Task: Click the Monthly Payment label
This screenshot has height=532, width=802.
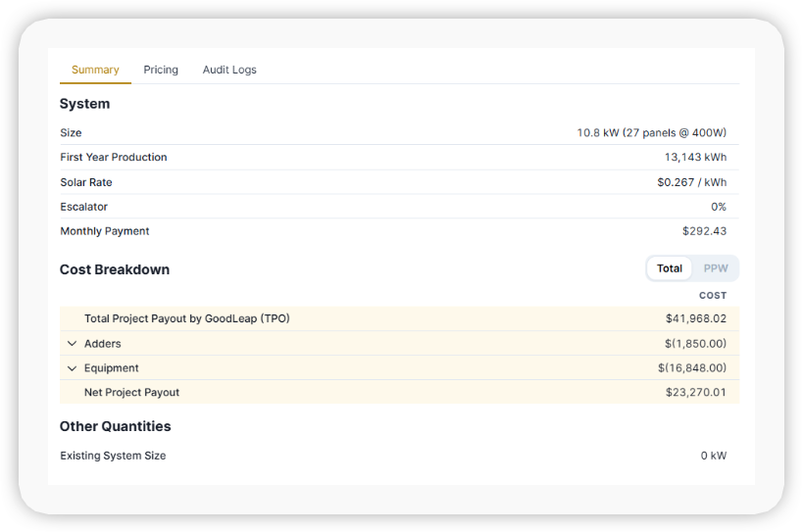Action: tap(104, 231)
